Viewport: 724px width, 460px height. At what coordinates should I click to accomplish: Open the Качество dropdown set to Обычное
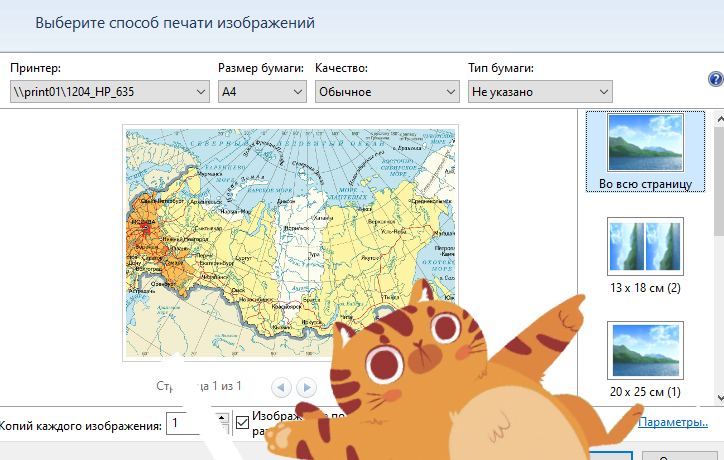point(385,92)
